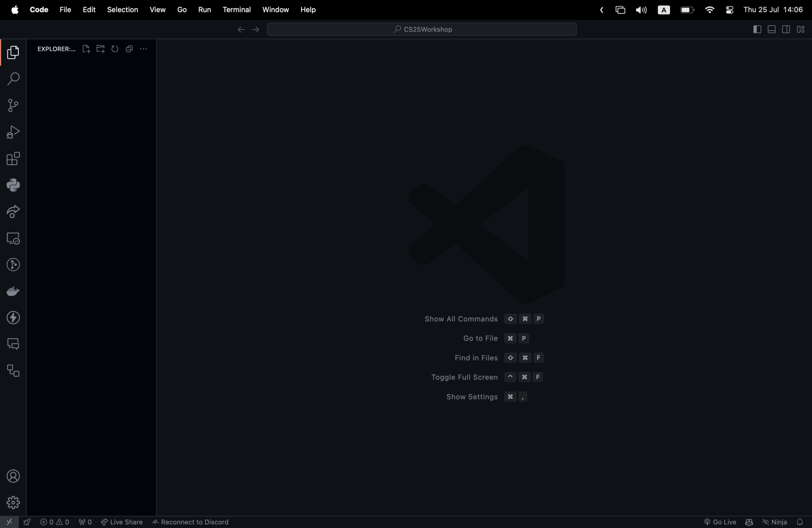Click Go Live in status bar

coord(720,522)
